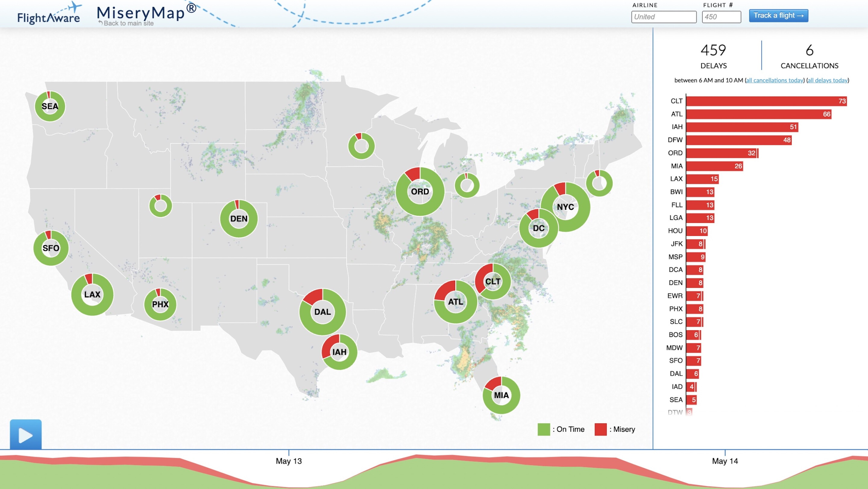Viewport: 868px width, 489px height.
Task: Select the CLT airport donut
Action: (x=493, y=281)
